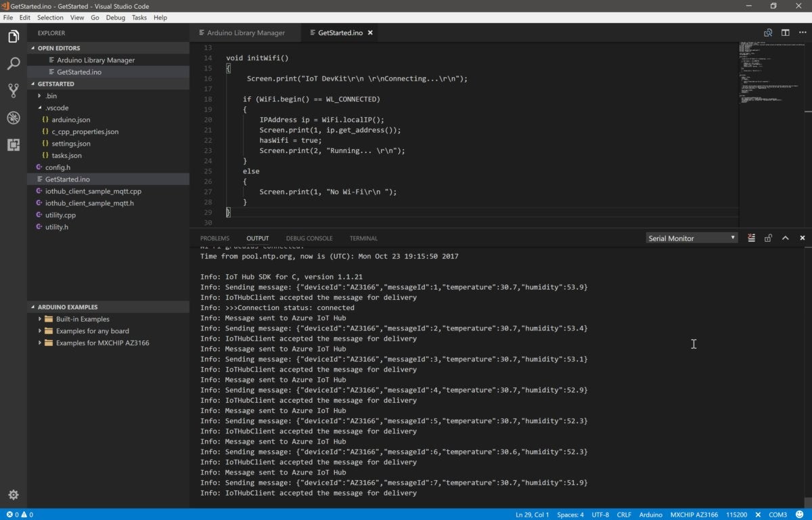Open the Extensions view in activity bar
The image size is (812, 520).
click(x=13, y=145)
